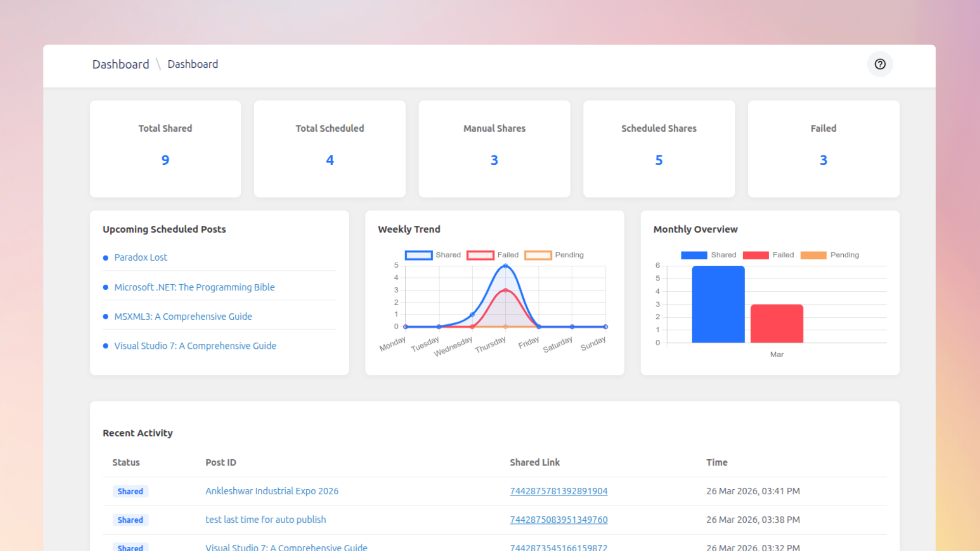
Task: Open test last time for auto publish post
Action: [x=265, y=520]
